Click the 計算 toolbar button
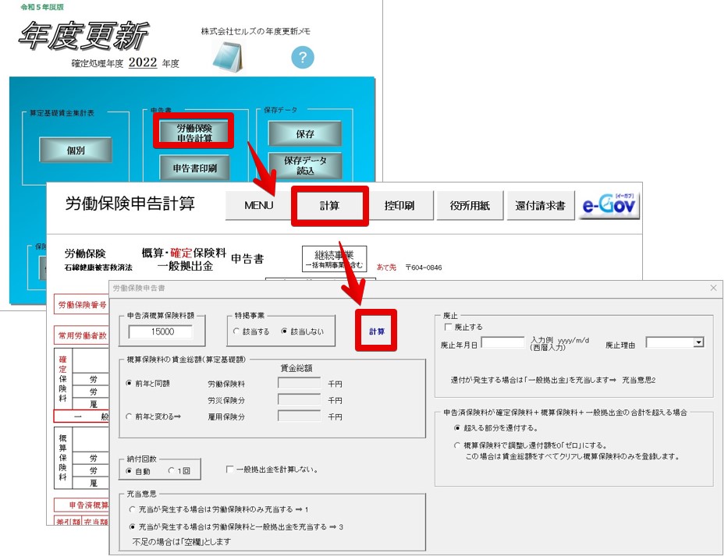The height and width of the screenshot is (560, 728). coord(329,206)
